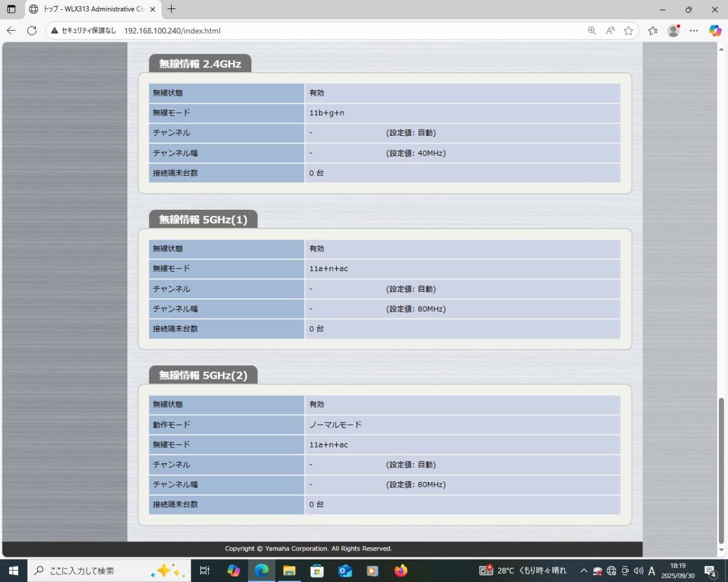Select (設定値: 80MHz) in 5GHz(1) section
The width and height of the screenshot is (728, 582).
point(416,309)
